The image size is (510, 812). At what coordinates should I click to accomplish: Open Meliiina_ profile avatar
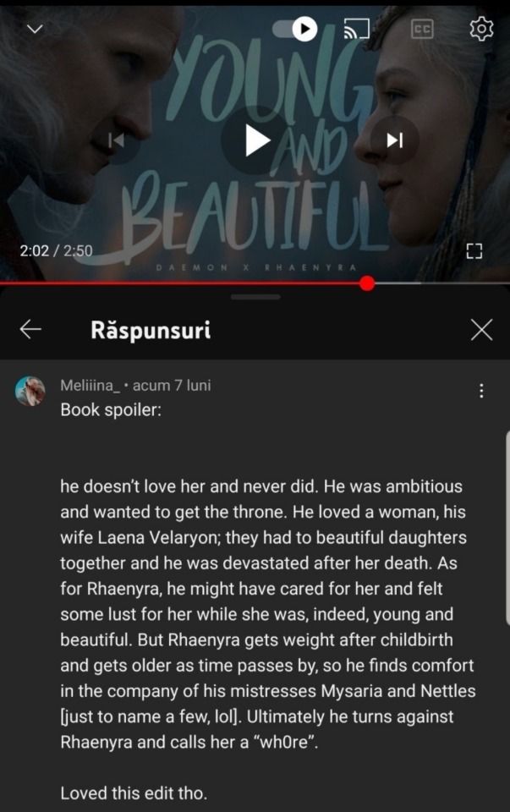pyautogui.click(x=30, y=391)
